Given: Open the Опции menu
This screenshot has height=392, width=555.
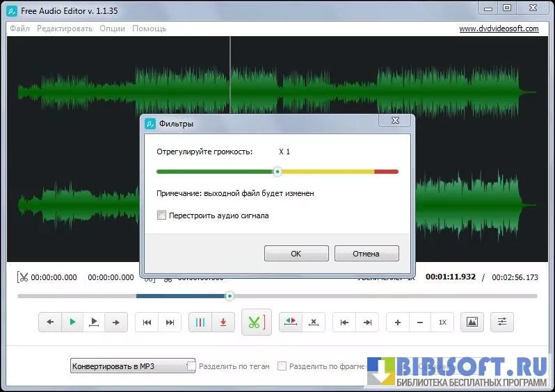Looking at the screenshot, I should click(x=112, y=28).
